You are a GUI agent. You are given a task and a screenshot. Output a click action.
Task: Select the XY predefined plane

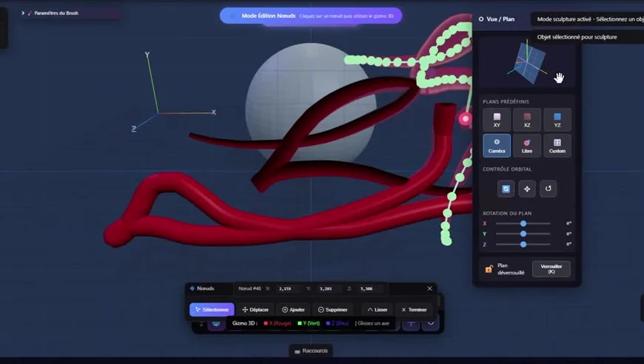point(497,119)
